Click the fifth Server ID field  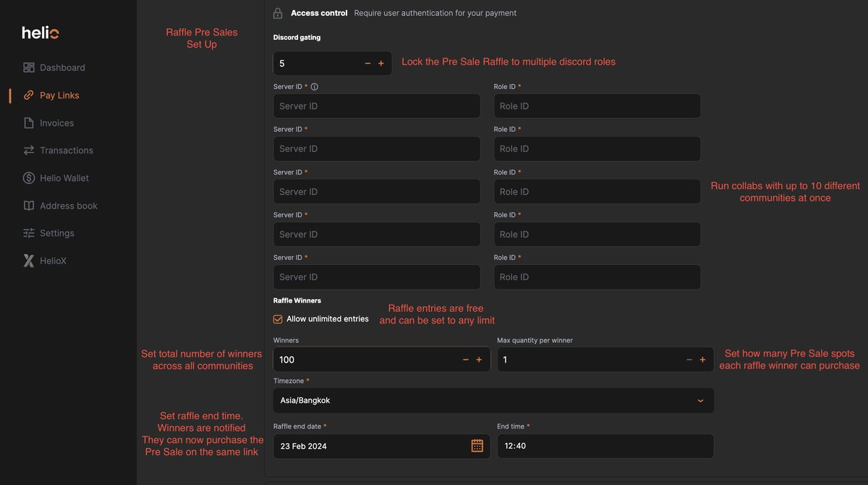[377, 277]
